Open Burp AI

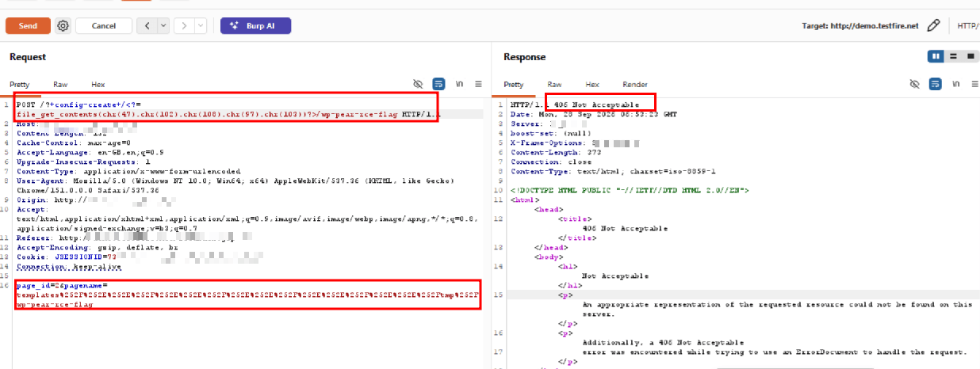click(x=255, y=25)
